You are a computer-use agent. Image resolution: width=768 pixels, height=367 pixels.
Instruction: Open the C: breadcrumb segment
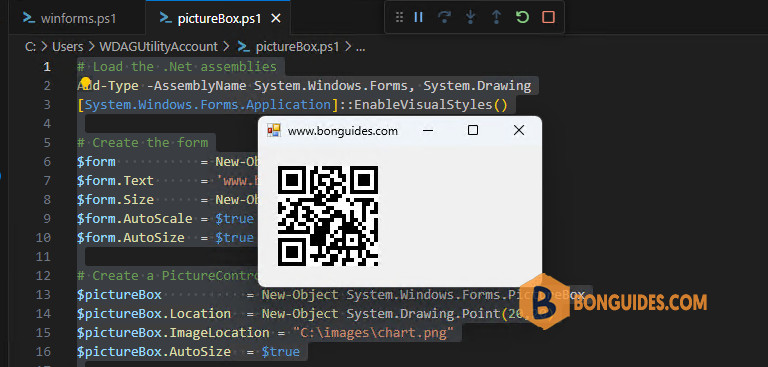30,47
